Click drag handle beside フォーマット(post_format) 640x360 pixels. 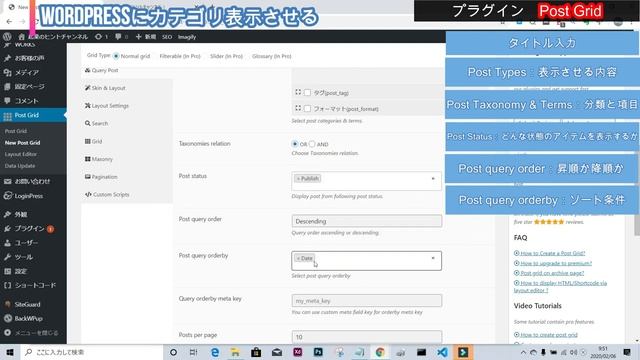298,108
